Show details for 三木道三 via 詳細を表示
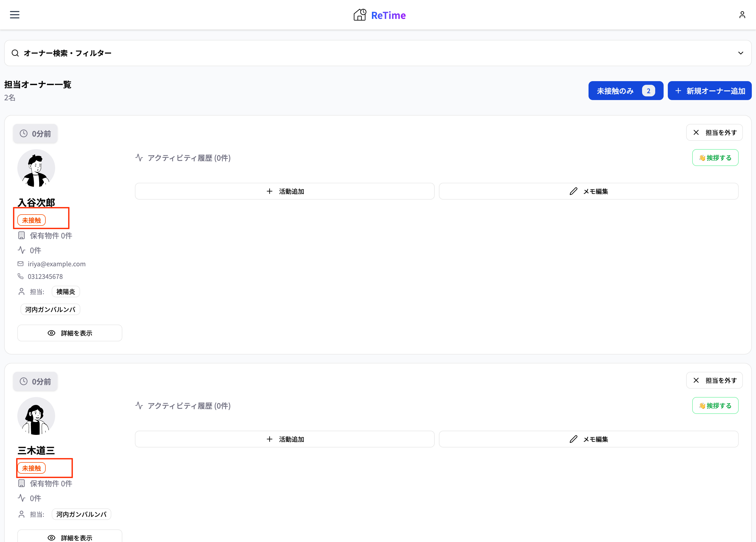Screen dimensions: 756x542 pyautogui.click(x=70, y=537)
